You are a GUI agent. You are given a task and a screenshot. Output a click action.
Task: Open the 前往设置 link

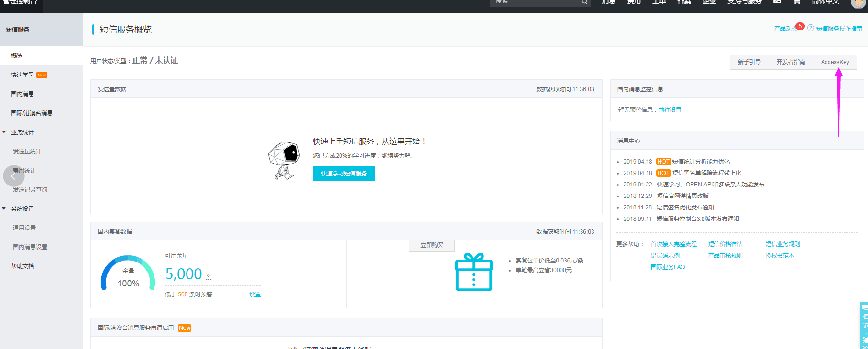pyautogui.click(x=670, y=110)
